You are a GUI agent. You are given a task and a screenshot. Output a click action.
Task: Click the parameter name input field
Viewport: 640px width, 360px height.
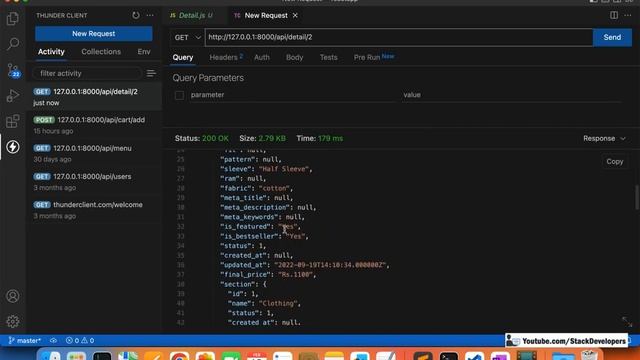292,95
